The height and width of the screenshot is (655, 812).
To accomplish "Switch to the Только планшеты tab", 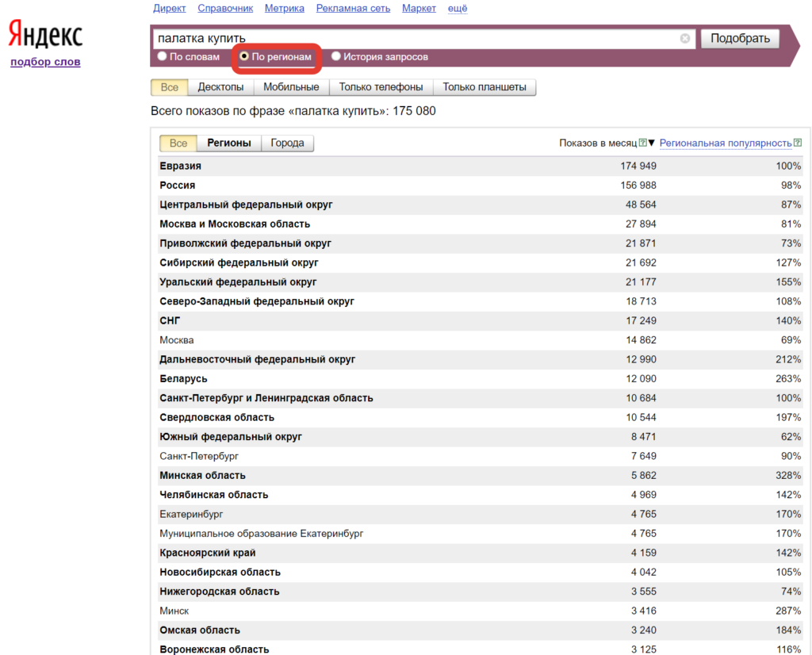I will (485, 87).
